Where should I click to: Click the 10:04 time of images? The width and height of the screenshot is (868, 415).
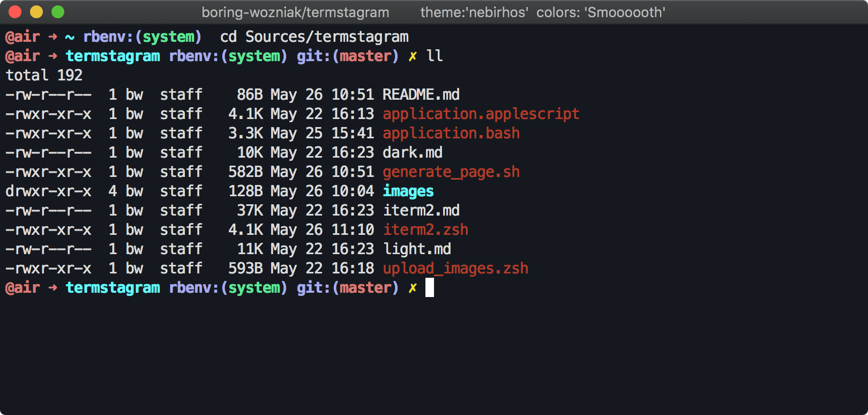353,191
